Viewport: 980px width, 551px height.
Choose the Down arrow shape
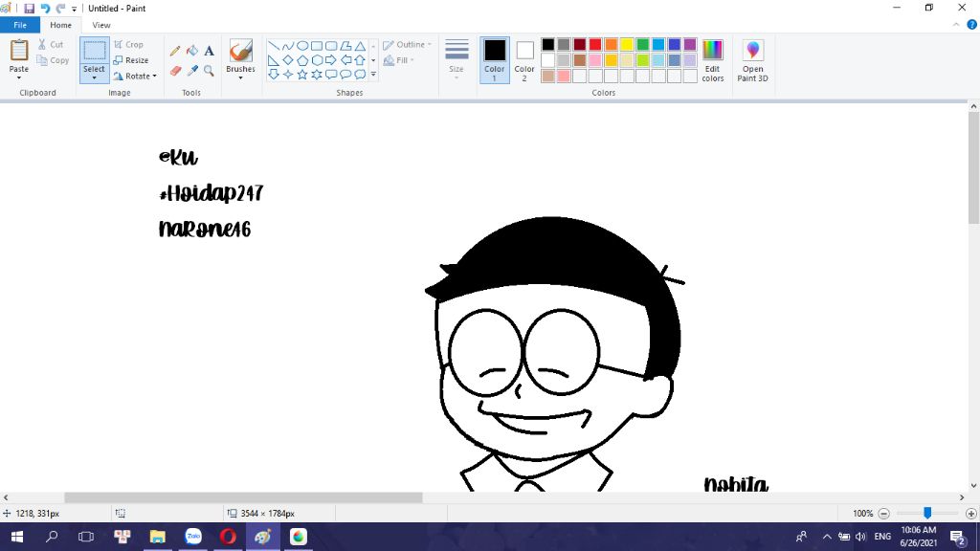point(273,75)
